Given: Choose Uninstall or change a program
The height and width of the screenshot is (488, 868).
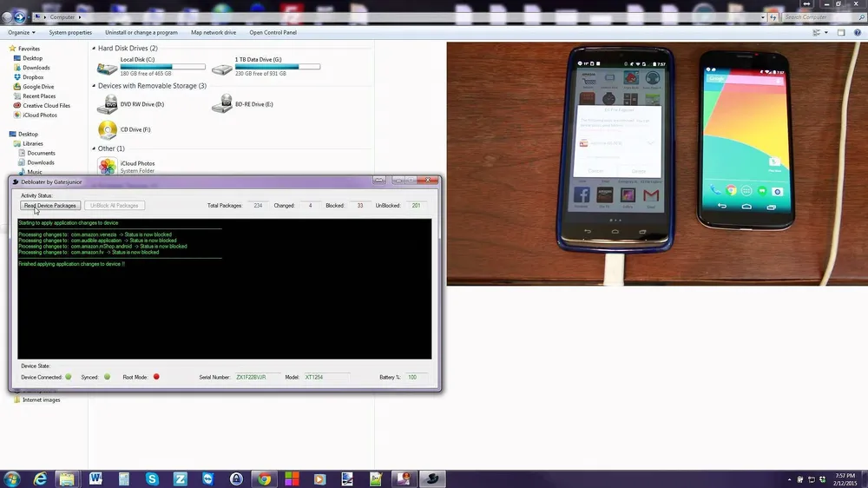Looking at the screenshot, I should 141,32.
